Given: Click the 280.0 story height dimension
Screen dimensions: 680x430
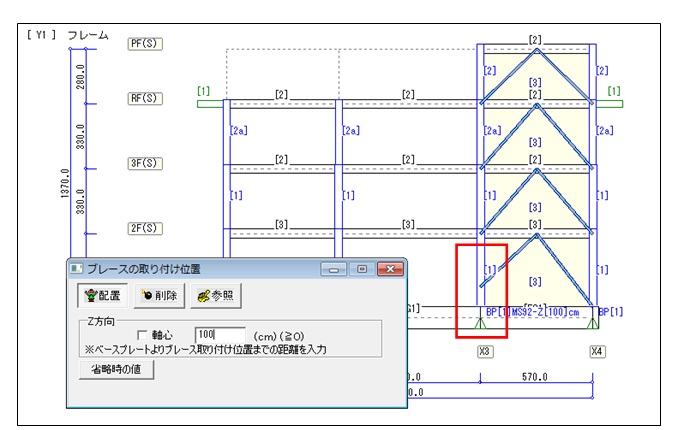Looking at the screenshot, I should coord(81,77).
